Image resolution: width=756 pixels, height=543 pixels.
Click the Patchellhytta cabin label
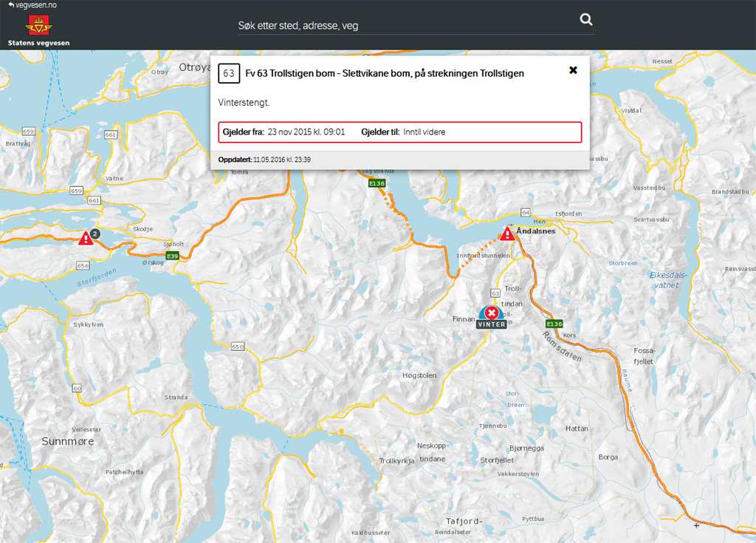click(124, 471)
